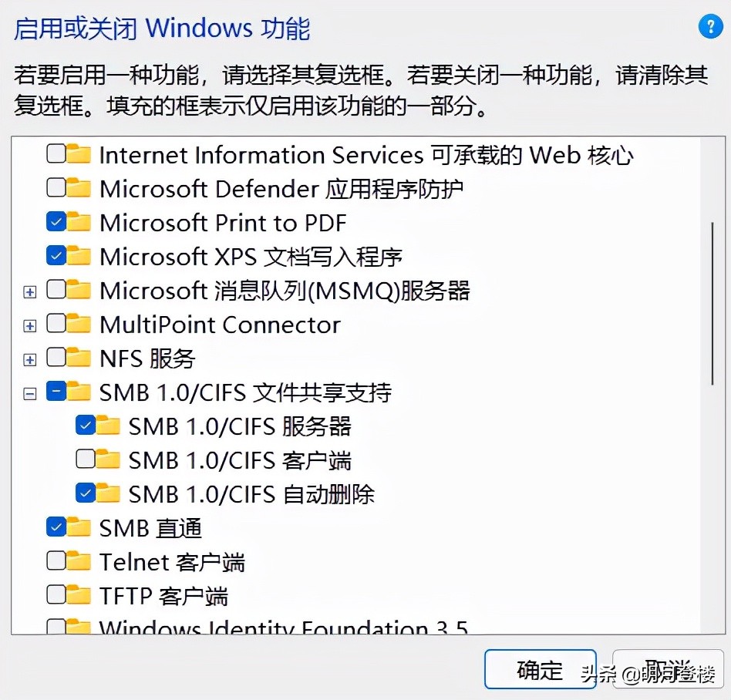Expand the MultiPoint Connector node
This screenshot has height=700, width=731.
(29, 324)
